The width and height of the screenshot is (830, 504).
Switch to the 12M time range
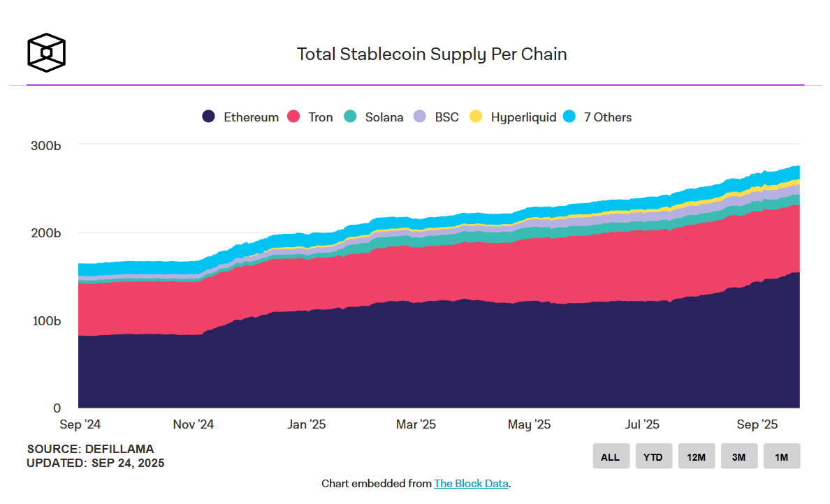coord(696,457)
